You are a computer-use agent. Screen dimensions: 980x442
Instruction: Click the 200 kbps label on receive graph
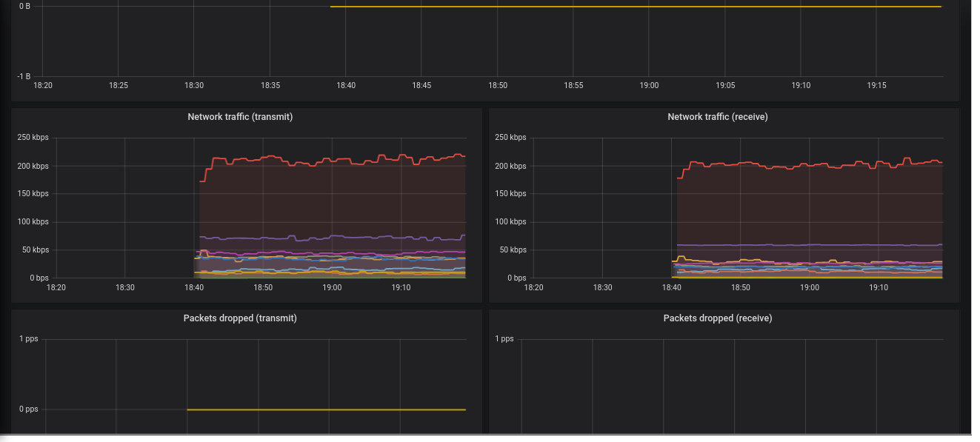(x=510, y=166)
